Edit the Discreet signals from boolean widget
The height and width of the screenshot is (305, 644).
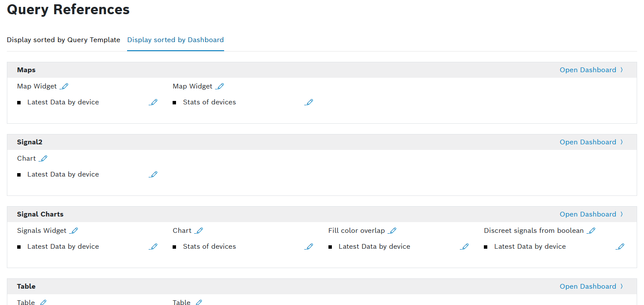click(591, 231)
